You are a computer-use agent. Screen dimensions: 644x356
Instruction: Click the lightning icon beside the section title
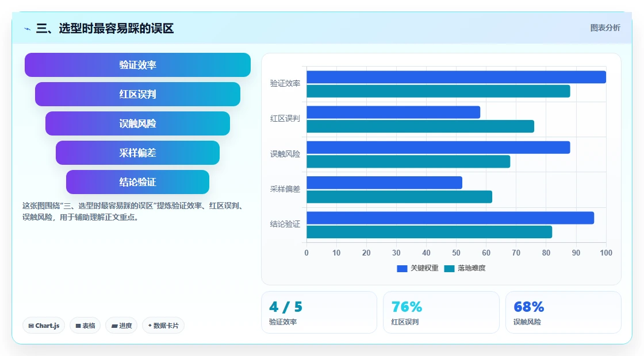pos(28,29)
